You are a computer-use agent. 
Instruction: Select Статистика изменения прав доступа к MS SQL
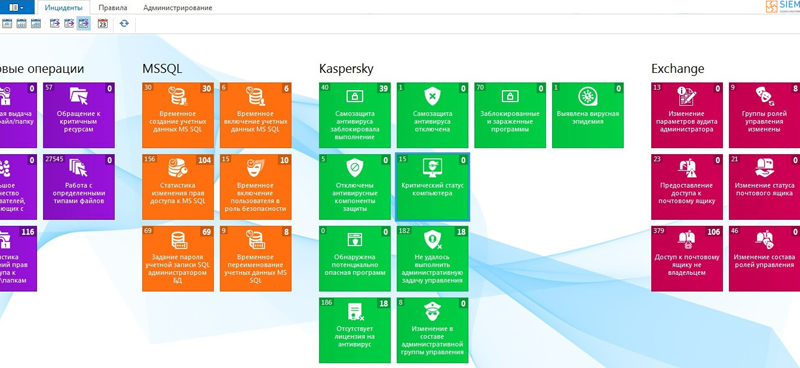[x=178, y=187]
